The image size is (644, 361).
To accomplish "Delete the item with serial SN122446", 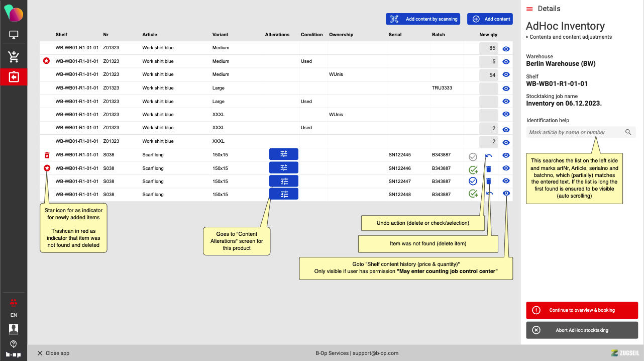I will point(489,169).
